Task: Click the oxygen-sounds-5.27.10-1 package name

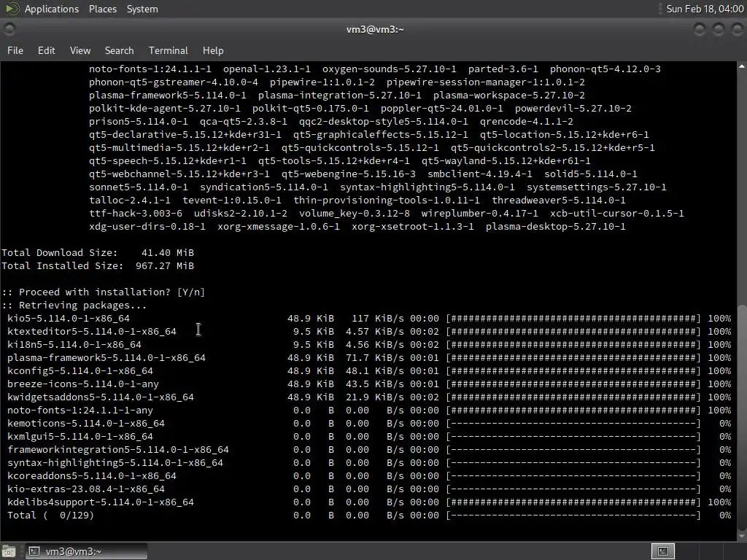Action: (390, 69)
